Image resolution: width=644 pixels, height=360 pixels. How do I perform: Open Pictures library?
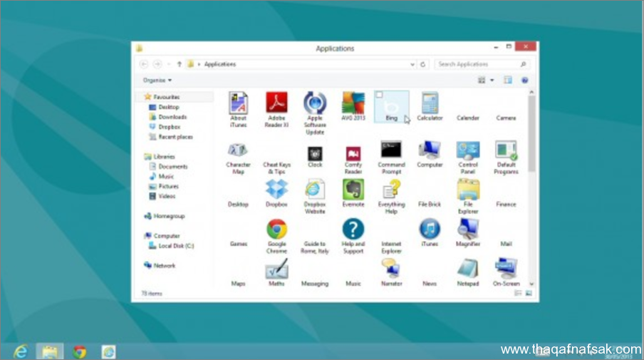(168, 186)
